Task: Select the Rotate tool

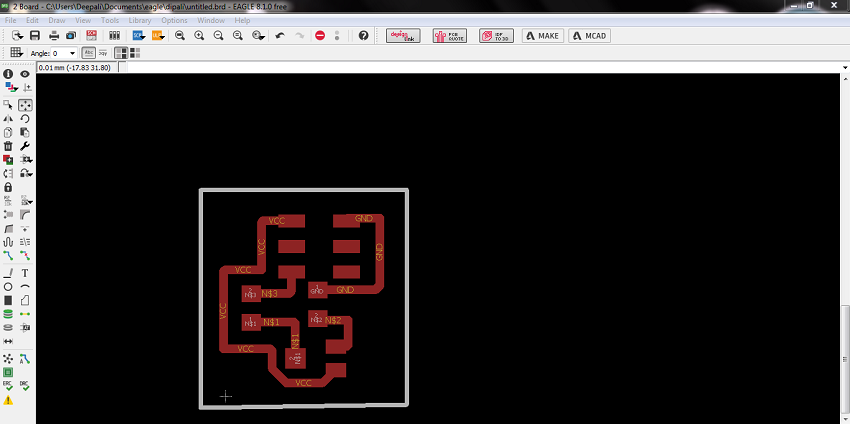Action: point(25,119)
